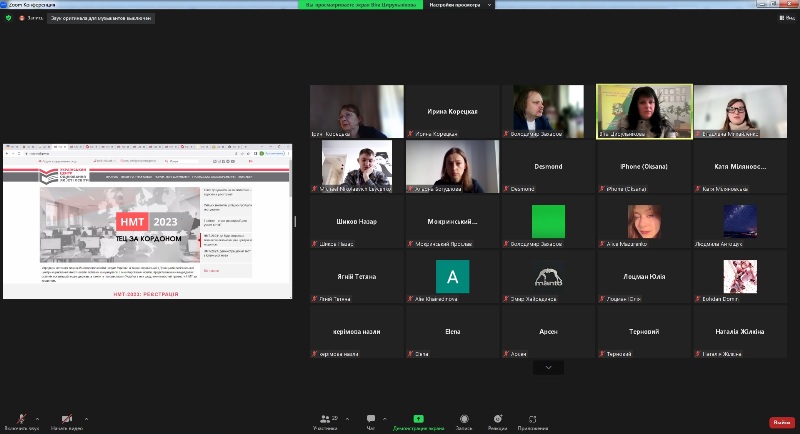Click the Катя Міляновс... participant tile
800x434 pixels.
pyautogui.click(x=740, y=167)
